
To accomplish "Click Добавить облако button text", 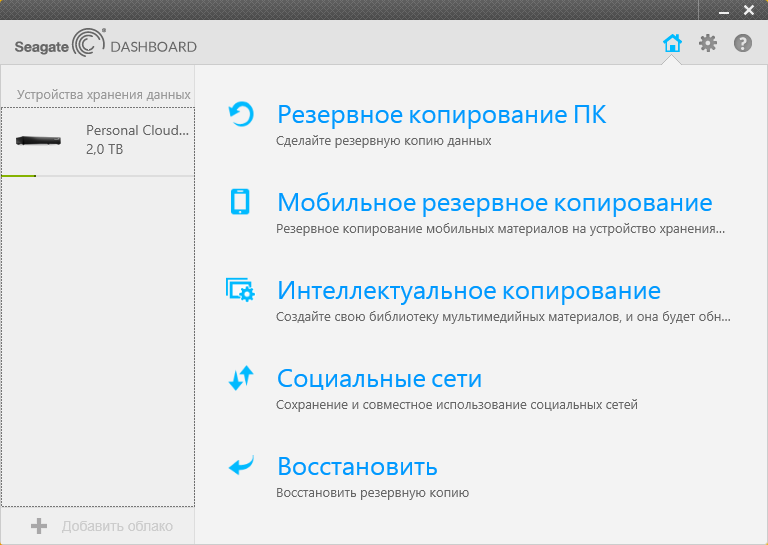I will pyautogui.click(x=117, y=526).
